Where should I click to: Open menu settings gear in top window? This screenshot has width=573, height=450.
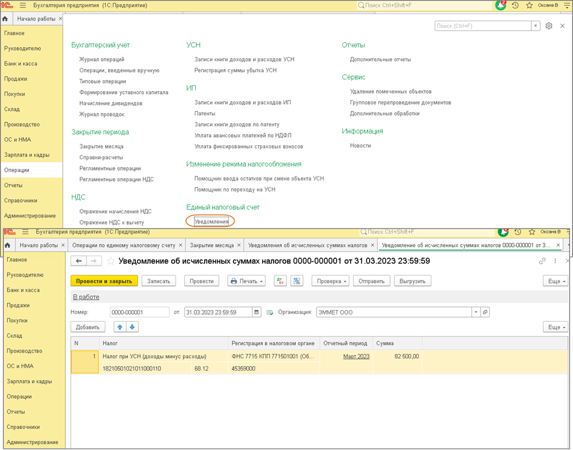click(x=549, y=26)
